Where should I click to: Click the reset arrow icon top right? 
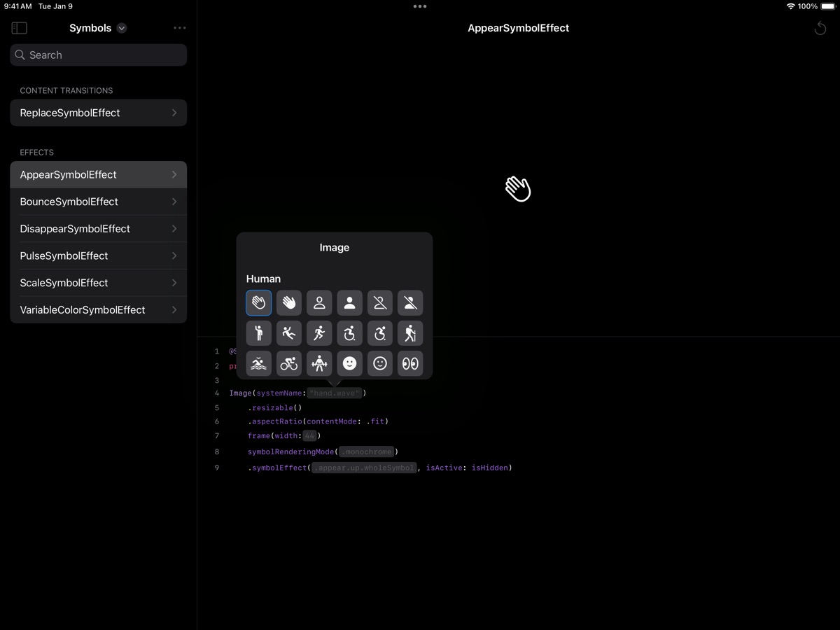click(820, 28)
